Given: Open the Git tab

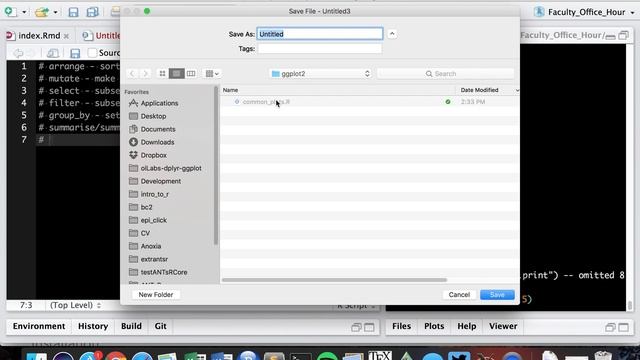Looking at the screenshot, I should coord(160,326).
